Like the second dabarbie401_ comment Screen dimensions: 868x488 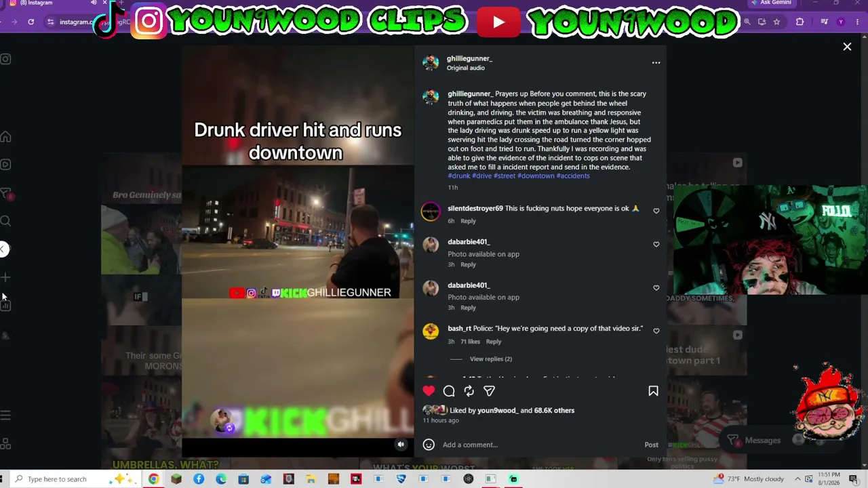tap(656, 287)
